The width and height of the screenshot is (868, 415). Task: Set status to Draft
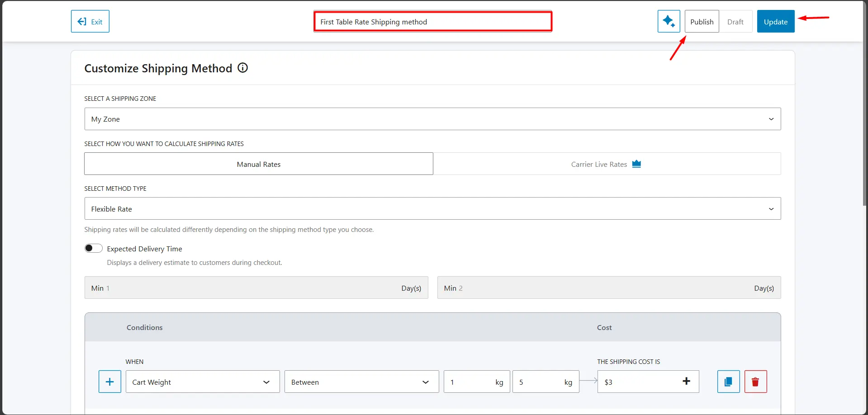point(735,22)
